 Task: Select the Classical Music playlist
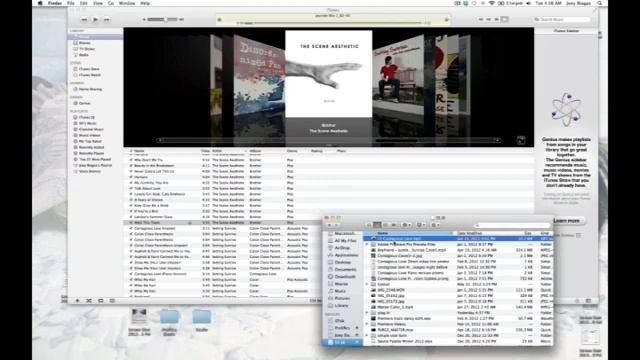coord(91,129)
